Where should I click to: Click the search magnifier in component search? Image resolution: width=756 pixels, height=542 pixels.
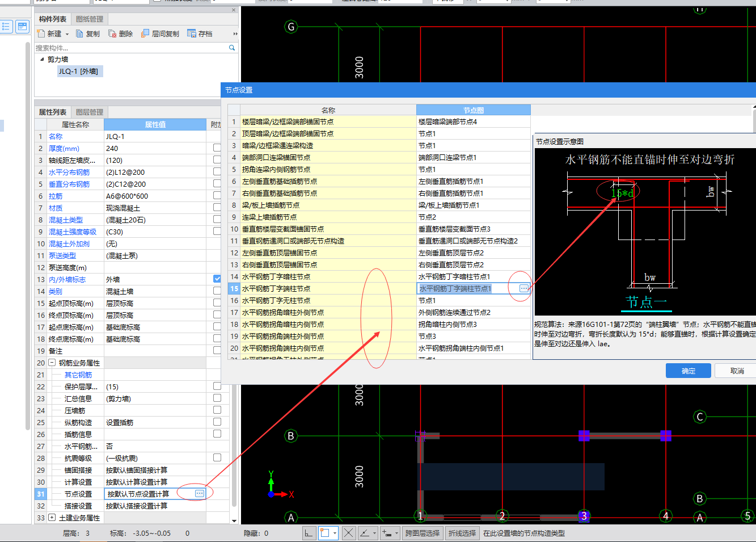tap(232, 48)
